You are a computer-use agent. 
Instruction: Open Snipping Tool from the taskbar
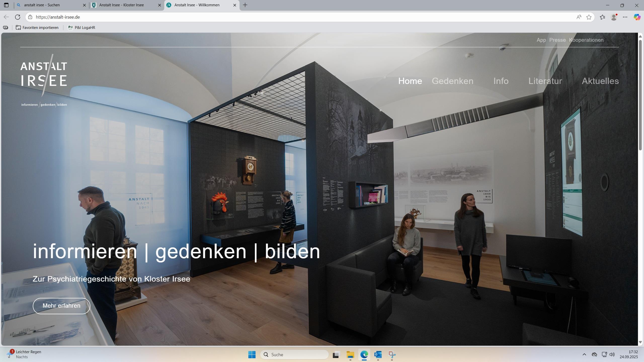392,354
